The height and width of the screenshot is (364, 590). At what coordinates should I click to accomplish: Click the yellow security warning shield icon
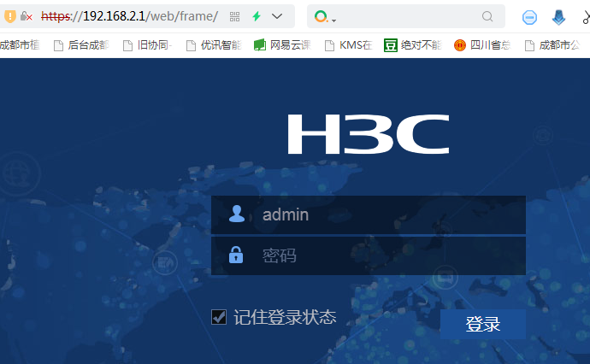(x=9, y=16)
